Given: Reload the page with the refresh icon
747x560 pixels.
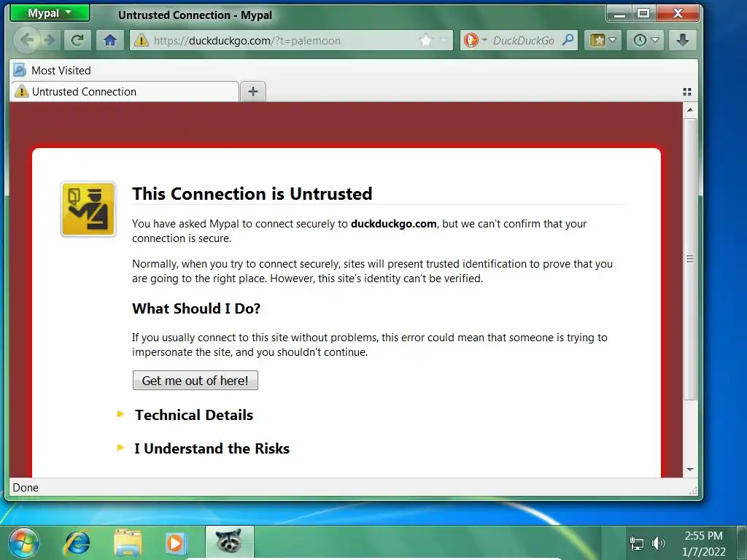Looking at the screenshot, I should [77, 41].
